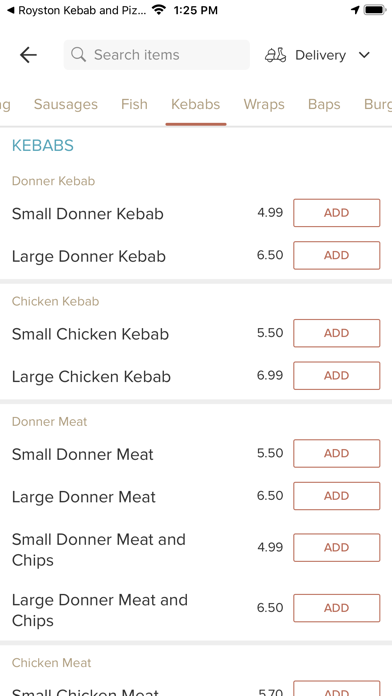Open the Delivery mode selector
392x696 pixels.
[318, 55]
